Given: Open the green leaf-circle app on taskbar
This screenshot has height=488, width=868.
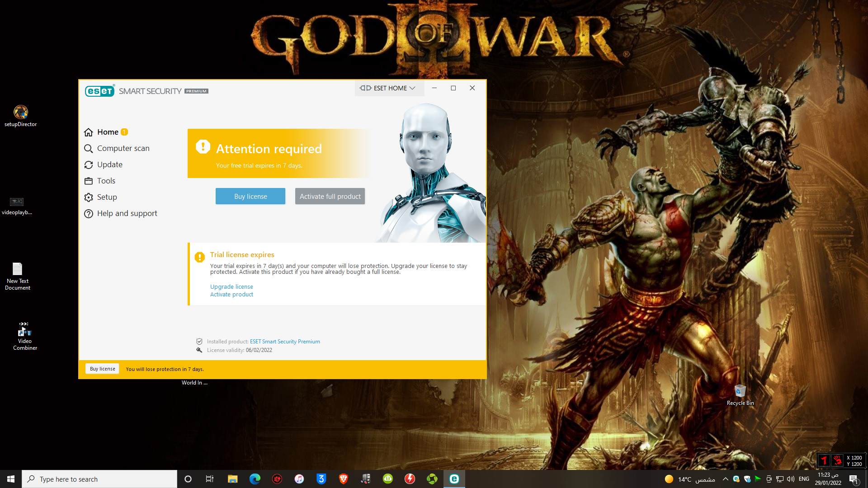Looking at the screenshot, I should click(432, 479).
